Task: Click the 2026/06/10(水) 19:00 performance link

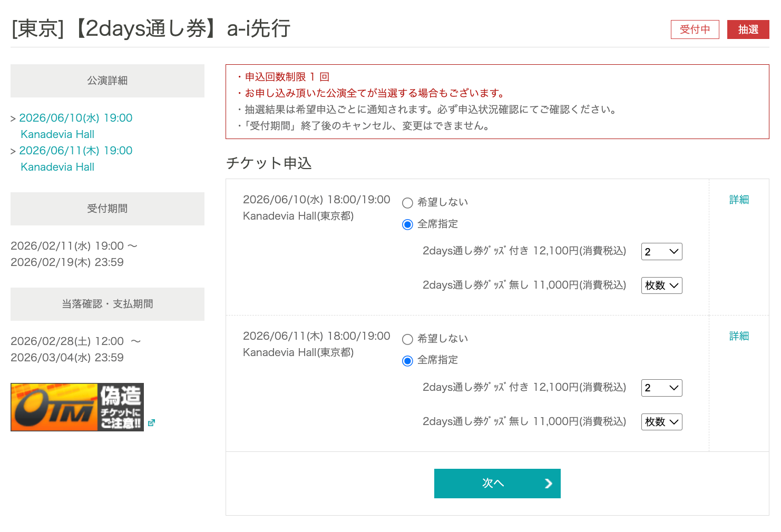Action: pyautogui.click(x=76, y=118)
